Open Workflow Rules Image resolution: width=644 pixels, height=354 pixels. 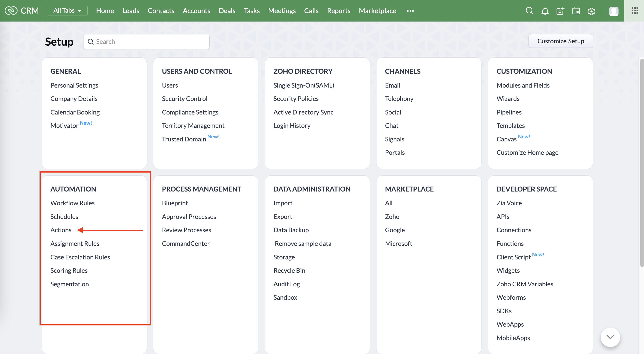click(72, 203)
